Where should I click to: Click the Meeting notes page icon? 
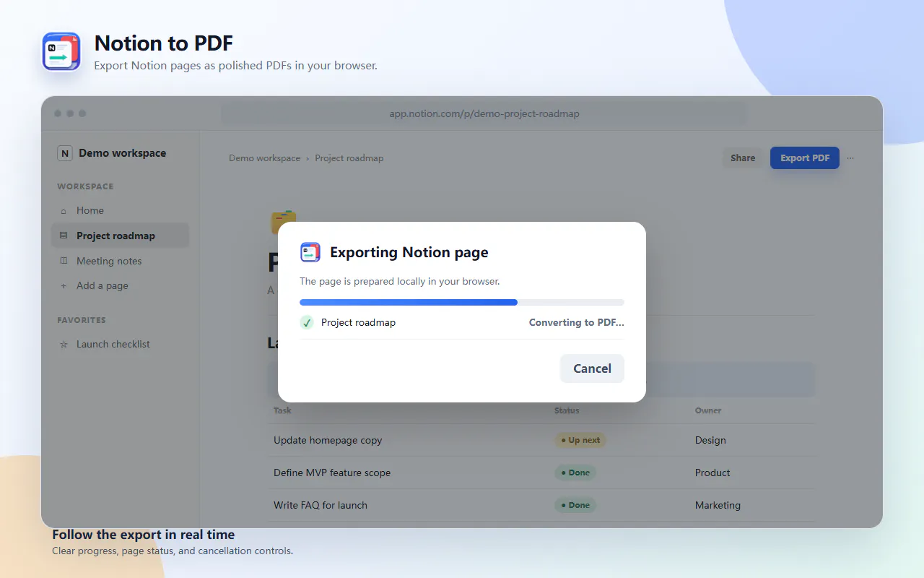63,261
